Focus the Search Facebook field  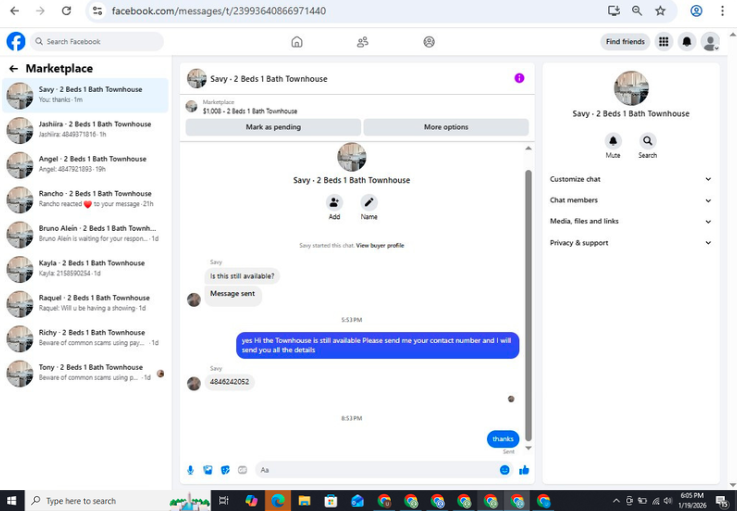point(97,42)
